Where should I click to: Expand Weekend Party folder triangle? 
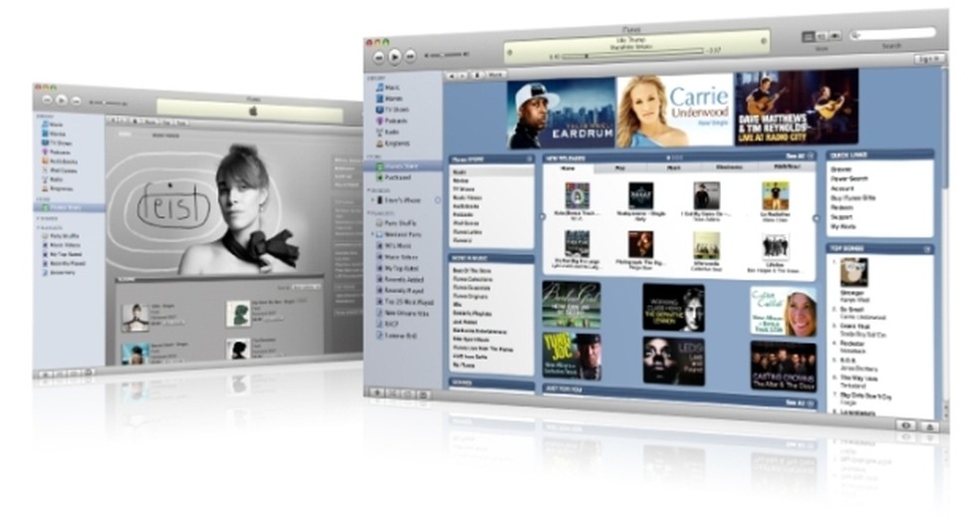tap(371, 234)
